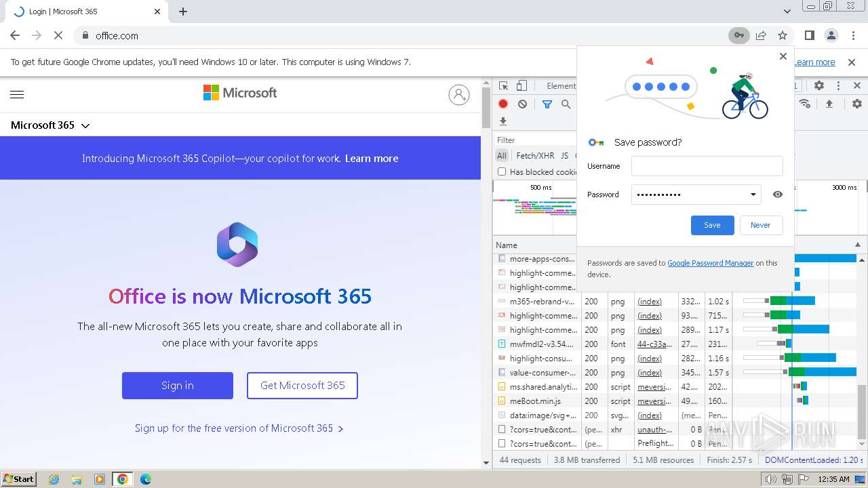Screen dimensions: 868x488
Task: Click Get Microsoft 365 button
Action: (302, 386)
